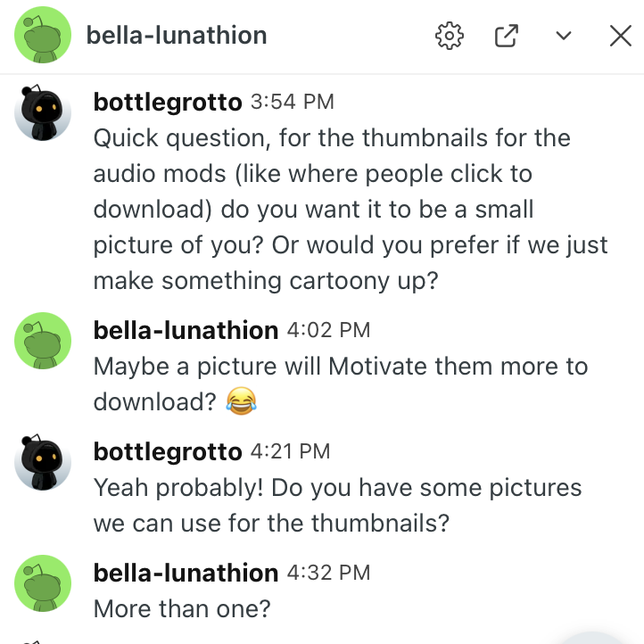644x644 pixels.
Task: Click bella-lunathion username on 4:02 PM message
Action: click(x=186, y=331)
